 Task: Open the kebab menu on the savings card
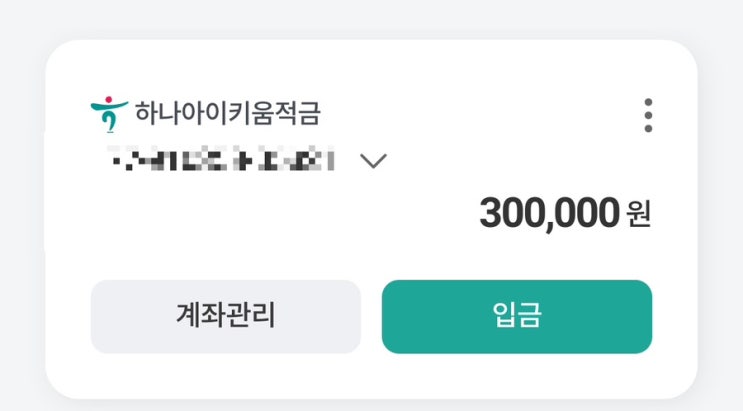pos(648,115)
